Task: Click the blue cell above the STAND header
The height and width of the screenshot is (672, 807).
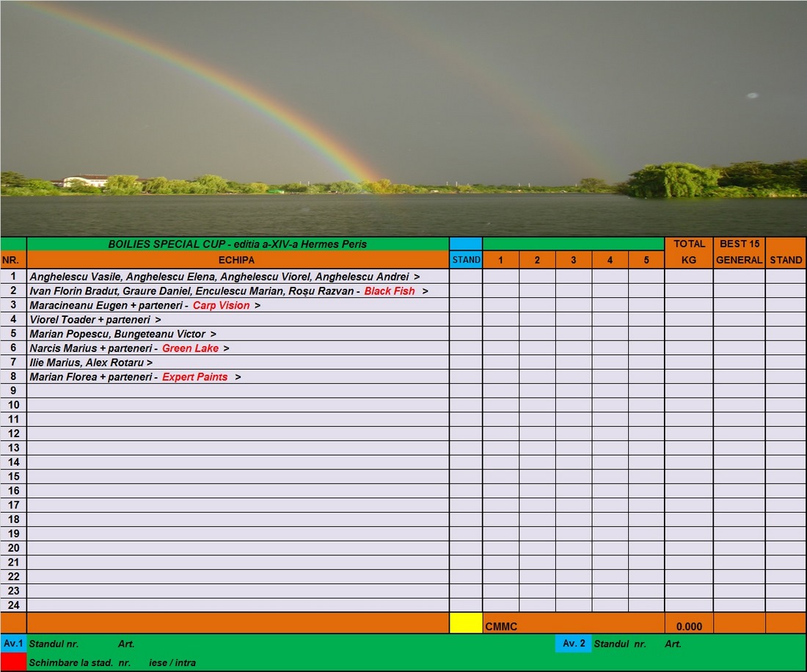Action: (466, 244)
